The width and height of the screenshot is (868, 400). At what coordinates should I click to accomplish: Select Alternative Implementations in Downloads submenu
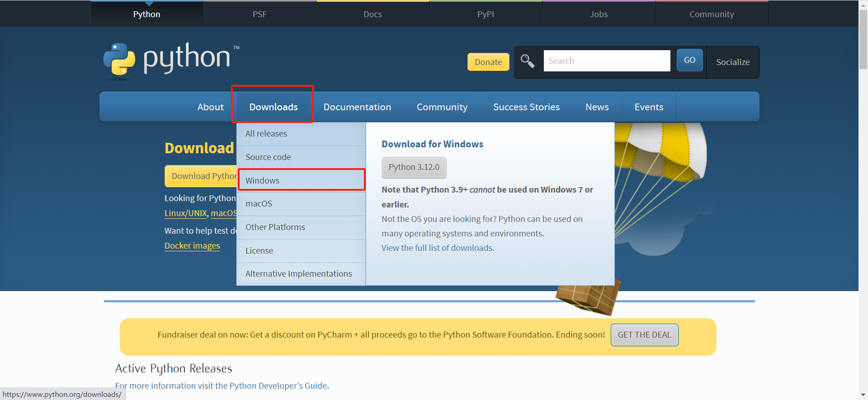pos(301,274)
